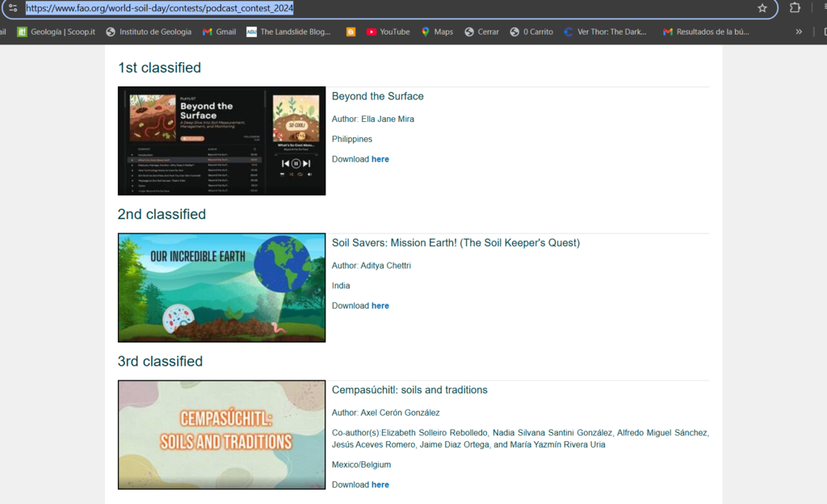Viewport: 827px width, 504px height.
Task: Open Resultados de la bú bookmark
Action: (706, 31)
